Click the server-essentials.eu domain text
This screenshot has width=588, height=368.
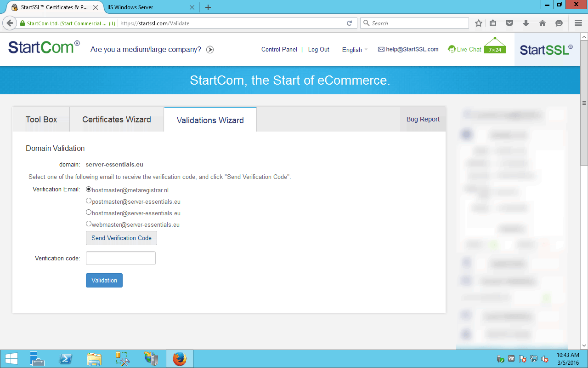tap(114, 164)
